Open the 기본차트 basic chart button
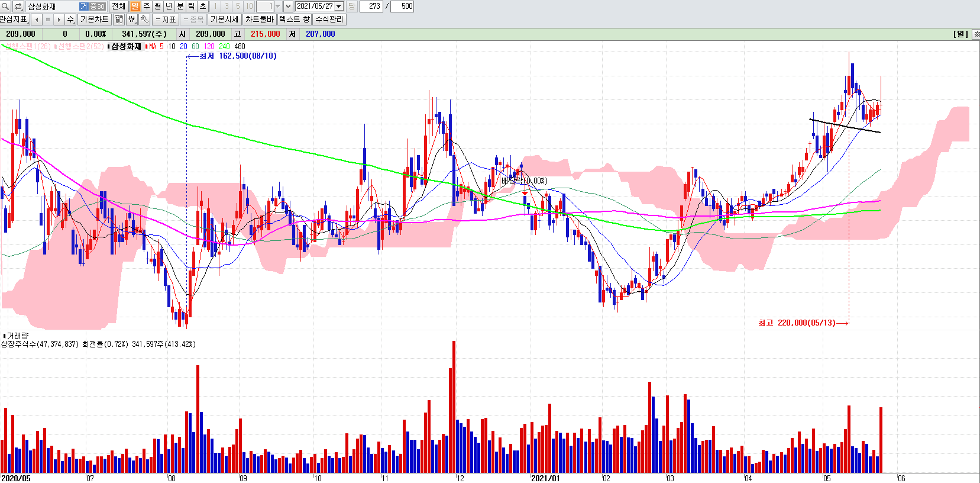Viewport: 980px width, 483px height. pyautogui.click(x=94, y=20)
